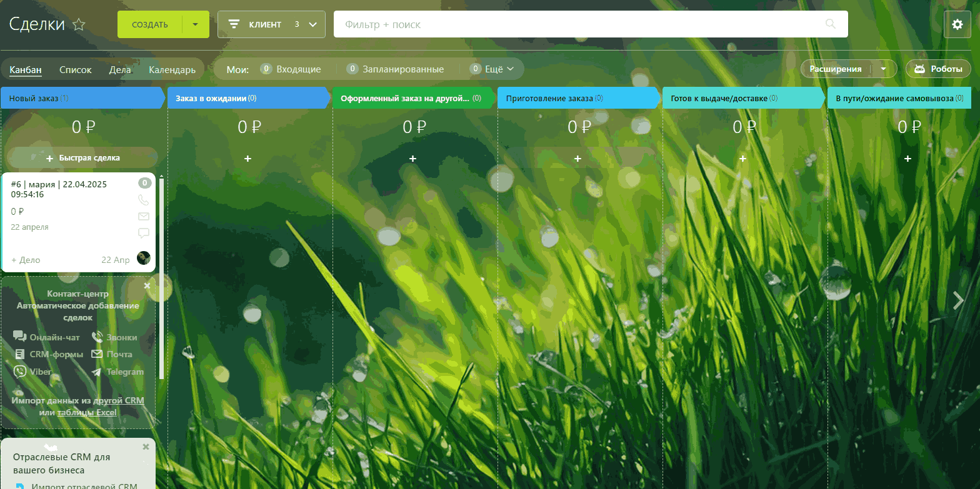The height and width of the screenshot is (489, 980).
Task: Add a deal with plus under 'Приготовление заказа'
Action: pyautogui.click(x=577, y=159)
